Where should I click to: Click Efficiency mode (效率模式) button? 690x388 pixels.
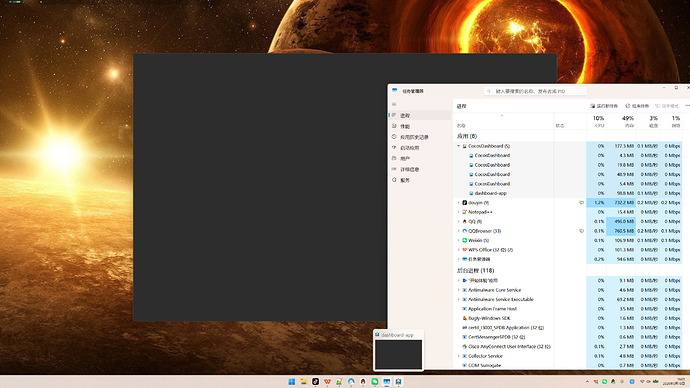(667, 106)
